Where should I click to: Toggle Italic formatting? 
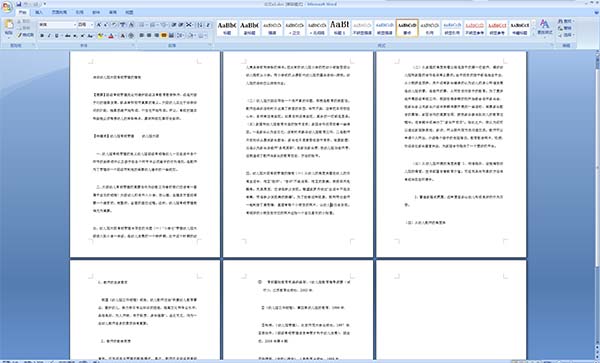[49, 36]
